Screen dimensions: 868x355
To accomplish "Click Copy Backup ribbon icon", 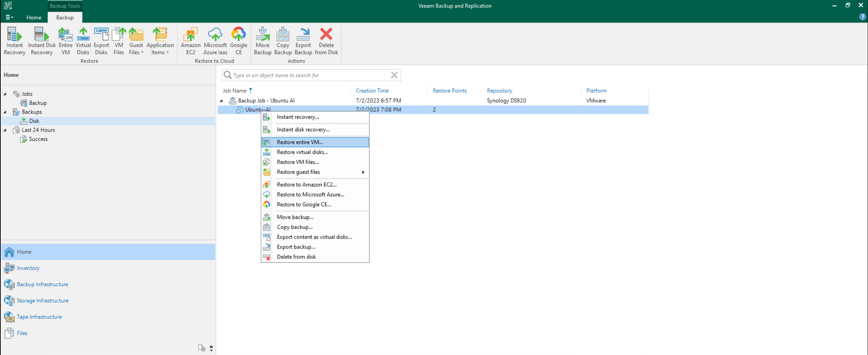I will click(283, 41).
